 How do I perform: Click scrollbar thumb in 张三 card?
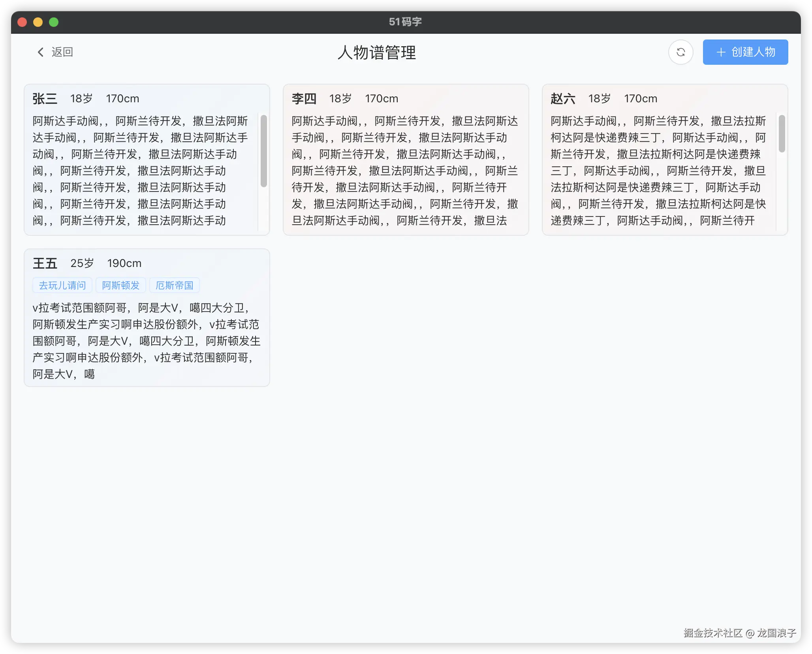click(263, 150)
